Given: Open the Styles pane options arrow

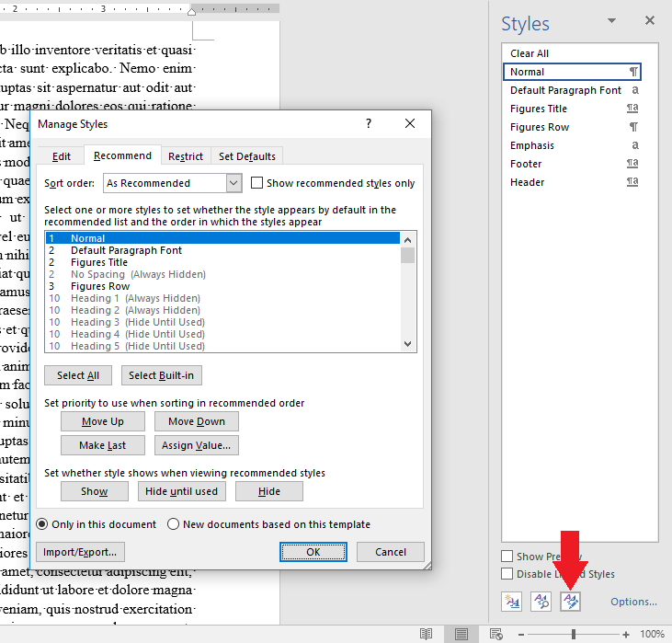Looking at the screenshot, I should tap(611, 20).
